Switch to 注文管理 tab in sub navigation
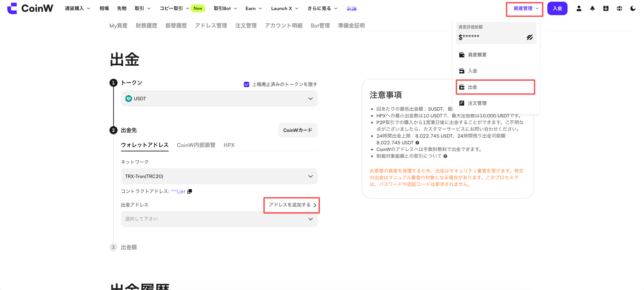Image resolution: width=644 pixels, height=290 pixels. click(x=246, y=26)
